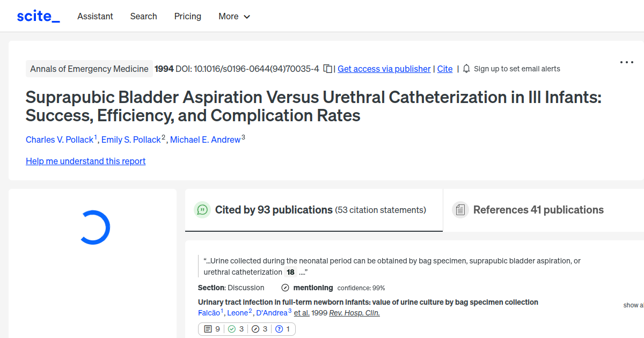
Task: Open the Assistant page
Action: pos(95,16)
